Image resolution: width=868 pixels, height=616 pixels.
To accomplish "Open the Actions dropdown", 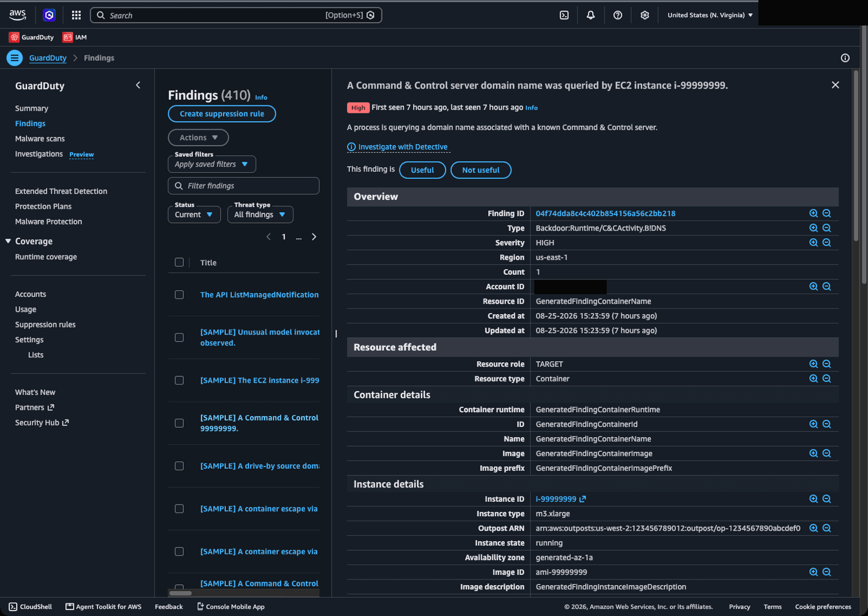I will [198, 137].
